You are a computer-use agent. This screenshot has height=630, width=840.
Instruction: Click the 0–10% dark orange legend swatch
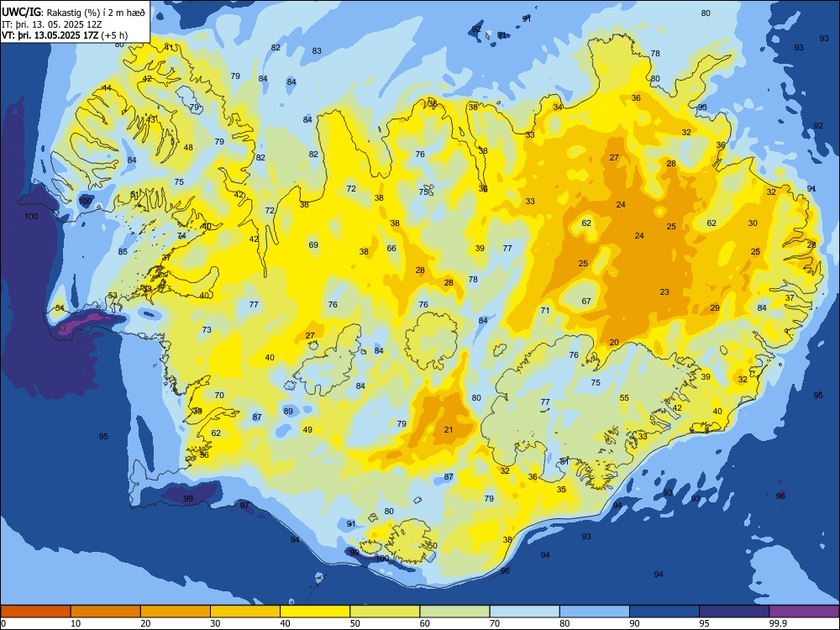tap(35, 612)
